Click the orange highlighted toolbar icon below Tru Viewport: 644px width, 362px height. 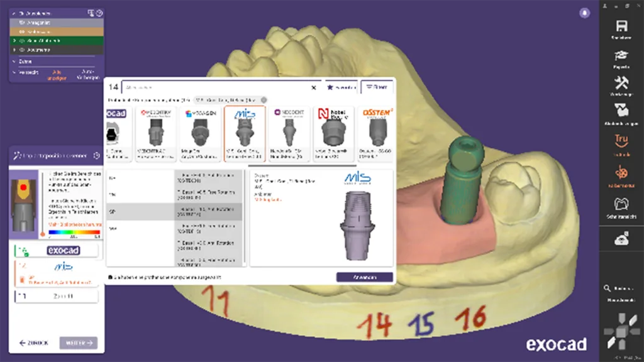pyautogui.click(x=621, y=173)
